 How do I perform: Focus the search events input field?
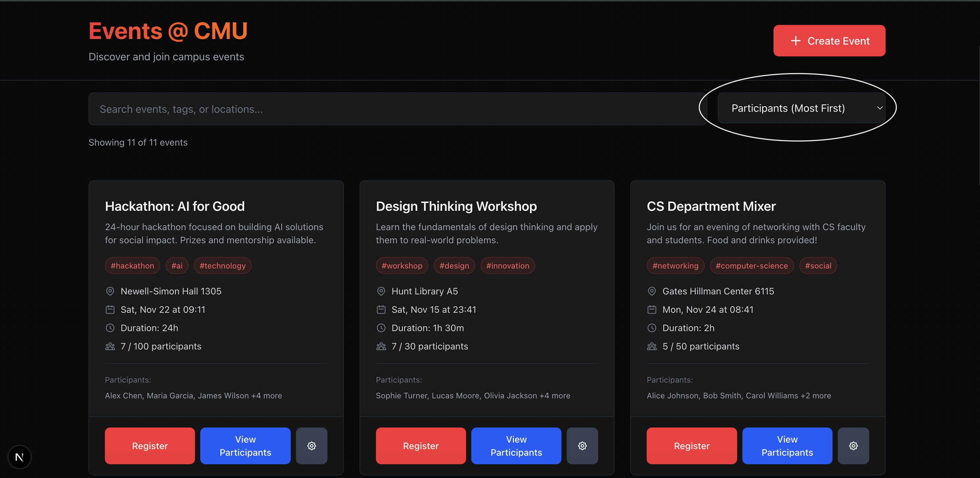tap(397, 109)
